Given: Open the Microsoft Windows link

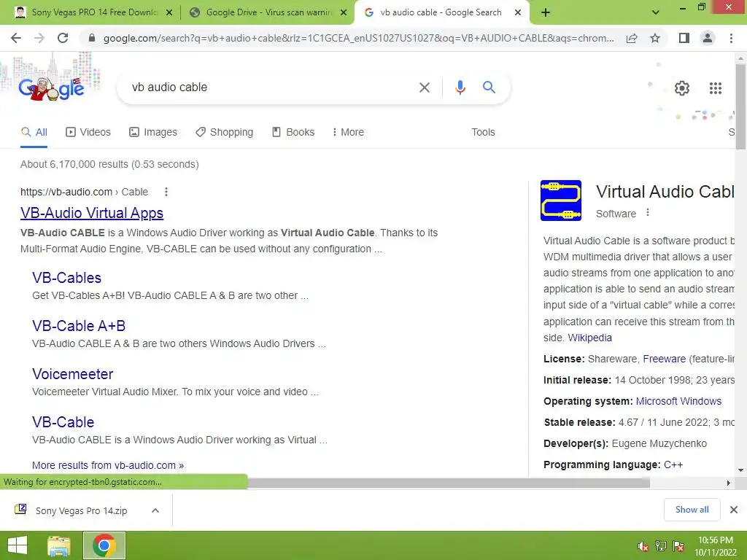Looking at the screenshot, I should pyautogui.click(x=678, y=402).
